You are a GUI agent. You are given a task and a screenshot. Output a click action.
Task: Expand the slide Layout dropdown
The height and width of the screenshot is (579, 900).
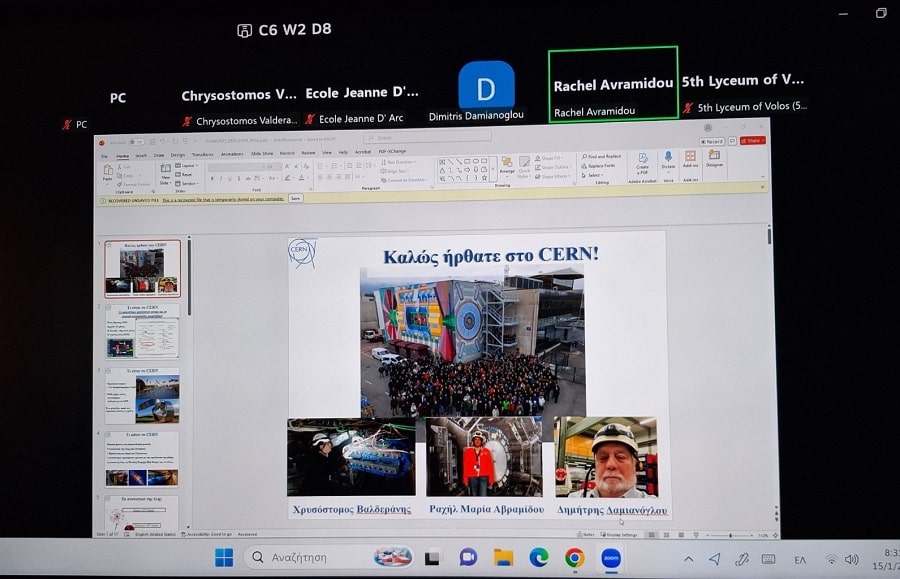point(188,165)
